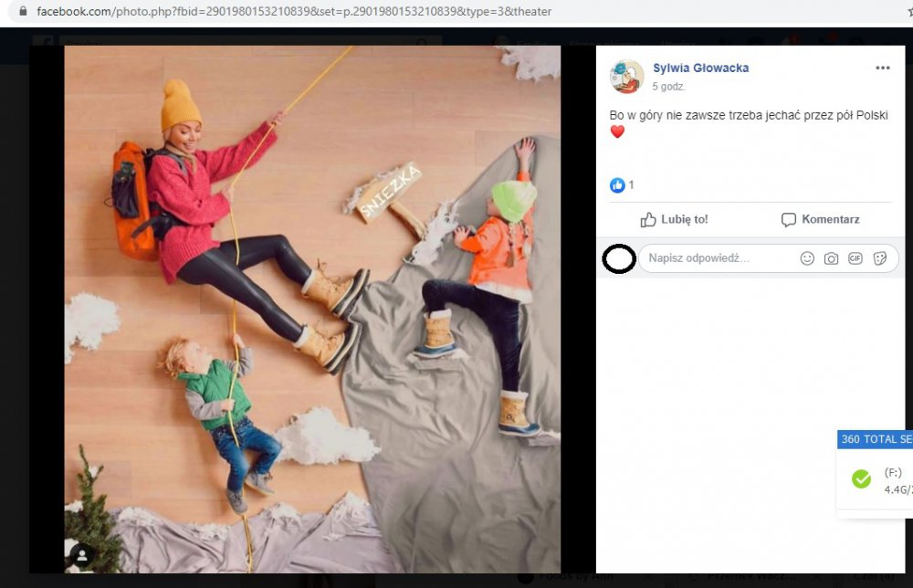Click the 360 TOTAL SECURITY popup header
Viewport: 913px width, 588px height.
point(876,439)
